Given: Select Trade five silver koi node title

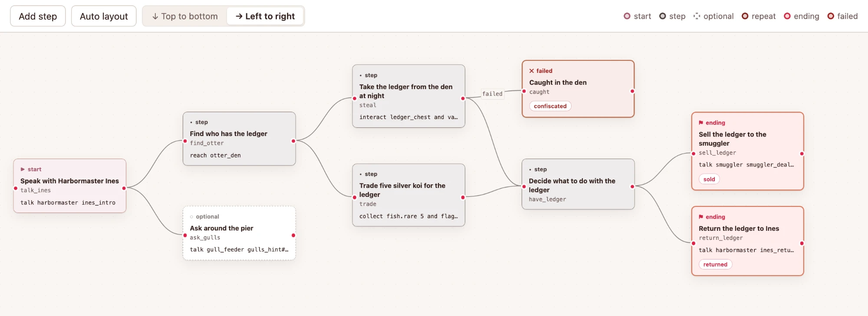Looking at the screenshot, I should pos(402,190).
